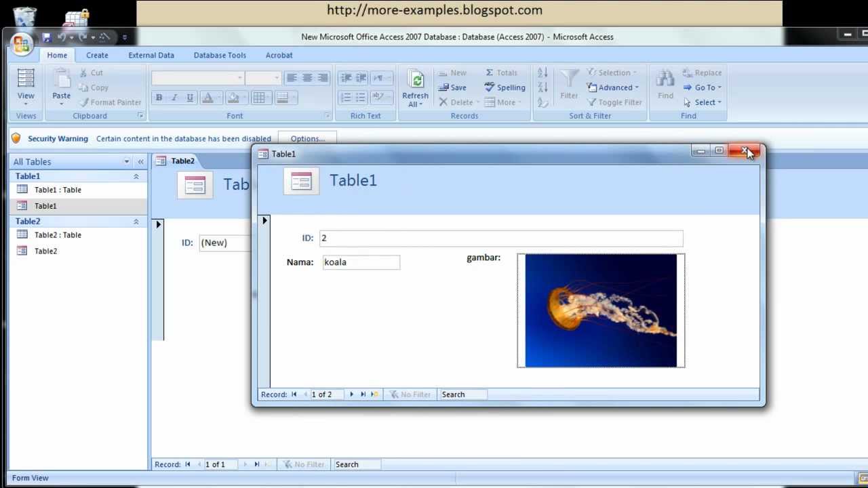Image resolution: width=868 pixels, height=488 pixels.
Task: Toggle Bold formatting
Action: (x=159, y=98)
